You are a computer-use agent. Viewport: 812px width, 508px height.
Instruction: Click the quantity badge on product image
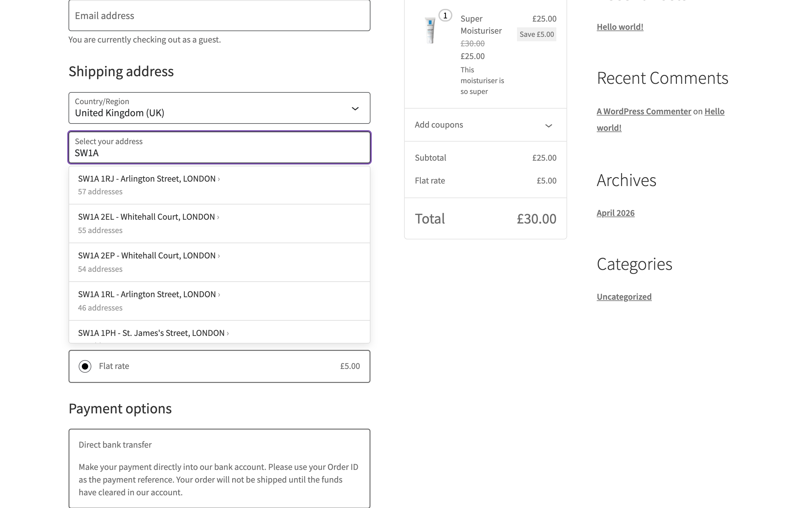tap(445, 16)
